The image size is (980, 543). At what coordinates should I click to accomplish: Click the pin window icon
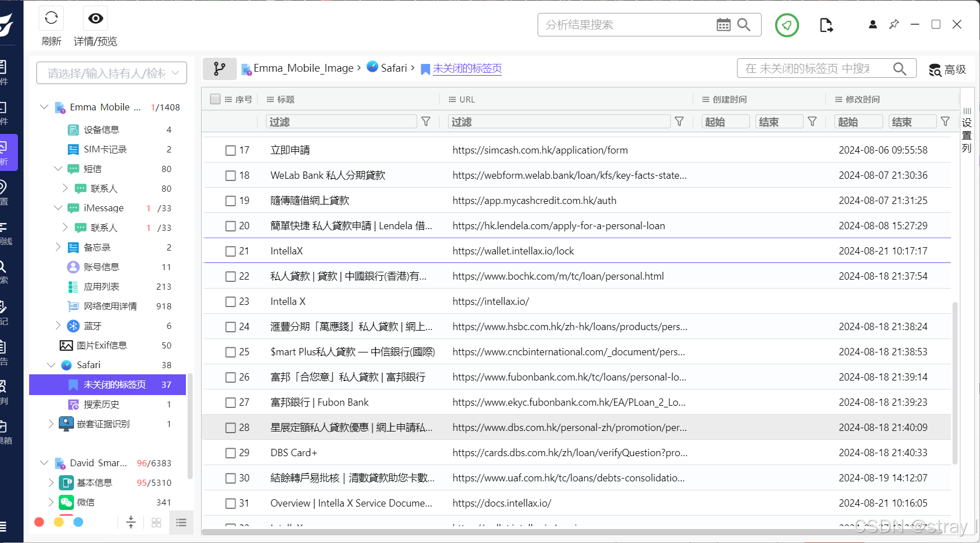[894, 25]
